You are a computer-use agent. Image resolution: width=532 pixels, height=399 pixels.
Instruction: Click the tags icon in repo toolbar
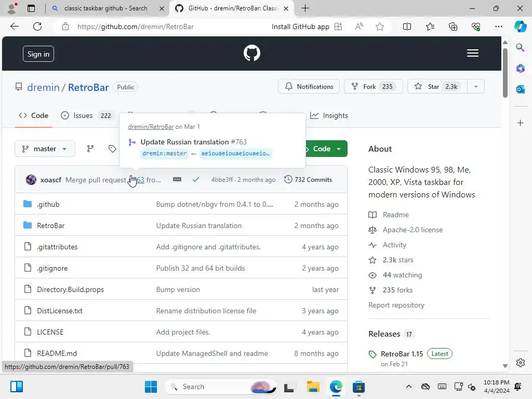112,149
